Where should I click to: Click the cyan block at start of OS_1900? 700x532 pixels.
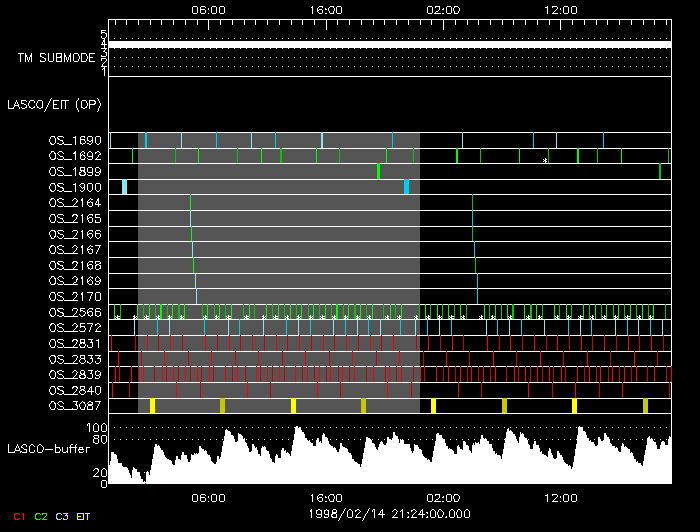click(124, 187)
